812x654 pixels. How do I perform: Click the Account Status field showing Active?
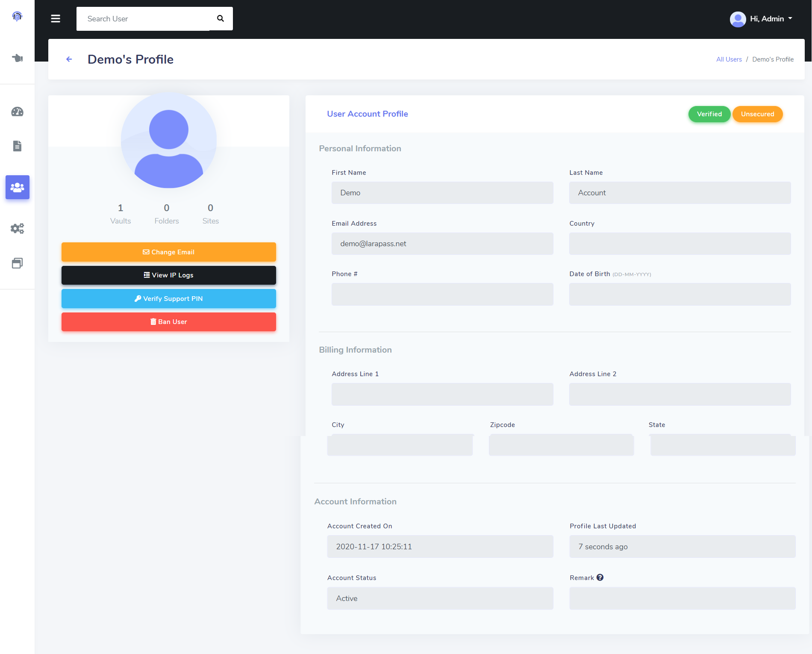click(x=440, y=598)
